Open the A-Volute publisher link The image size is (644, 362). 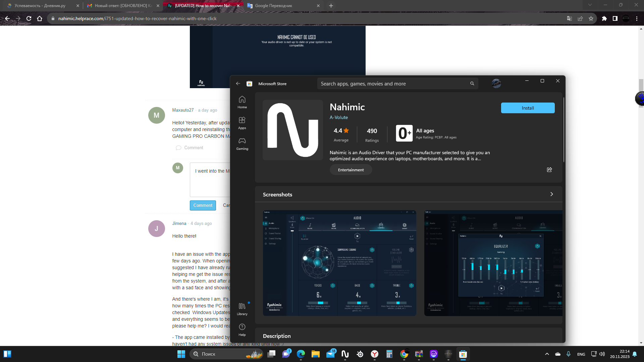click(x=338, y=117)
